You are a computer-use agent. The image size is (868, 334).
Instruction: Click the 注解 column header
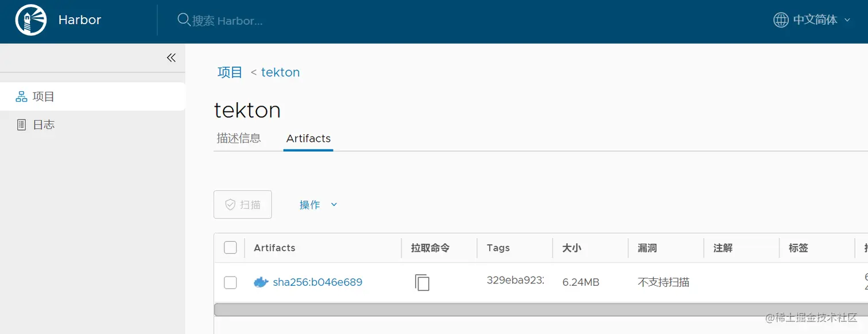[723, 248]
